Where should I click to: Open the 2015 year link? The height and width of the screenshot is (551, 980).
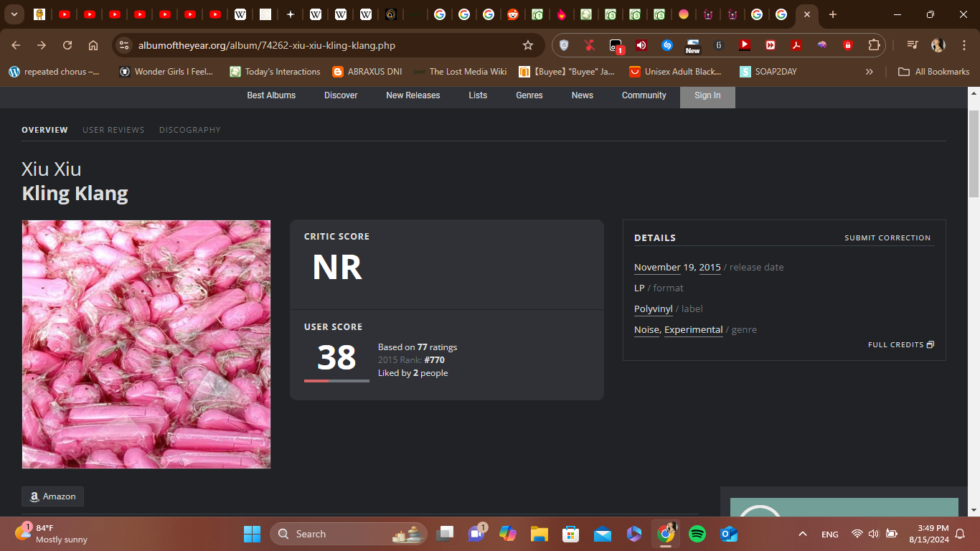pos(710,267)
